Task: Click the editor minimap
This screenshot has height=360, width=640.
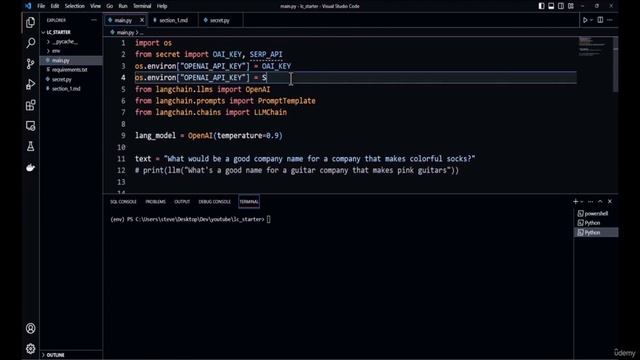Action: pyautogui.click(x=594, y=47)
